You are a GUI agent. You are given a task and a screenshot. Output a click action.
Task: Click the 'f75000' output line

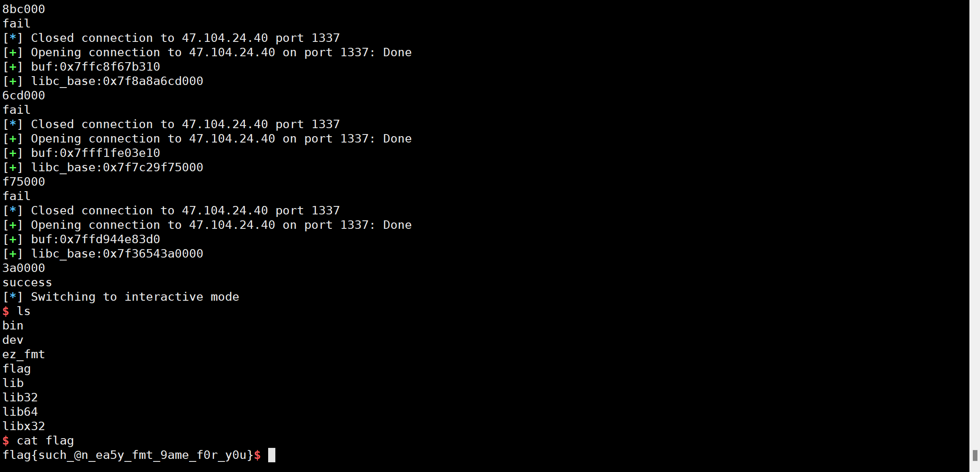pyautogui.click(x=24, y=182)
